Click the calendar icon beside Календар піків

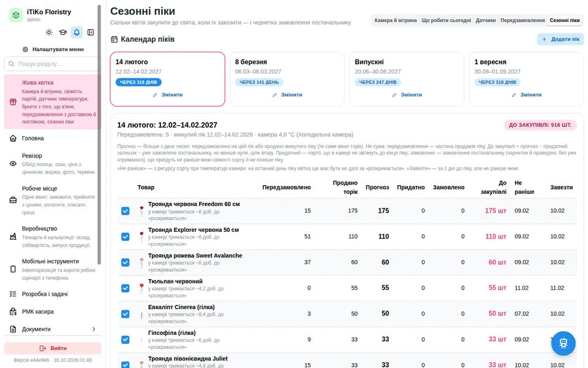point(115,39)
